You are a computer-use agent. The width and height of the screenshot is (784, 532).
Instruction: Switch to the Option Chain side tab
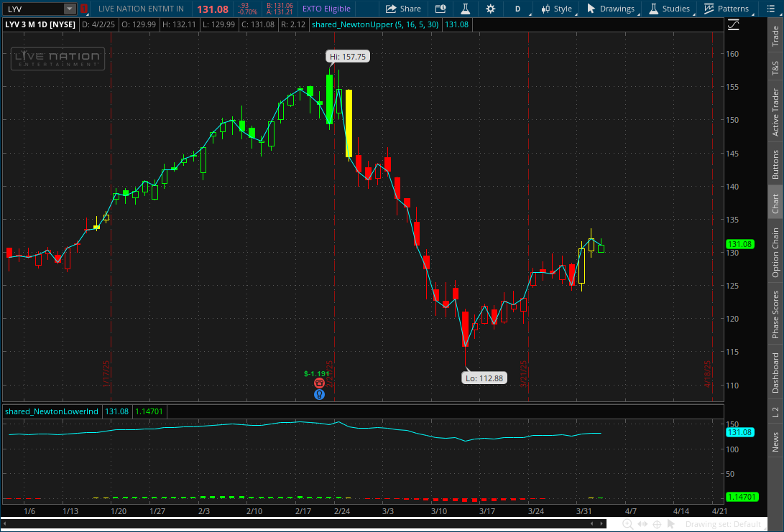(775, 253)
